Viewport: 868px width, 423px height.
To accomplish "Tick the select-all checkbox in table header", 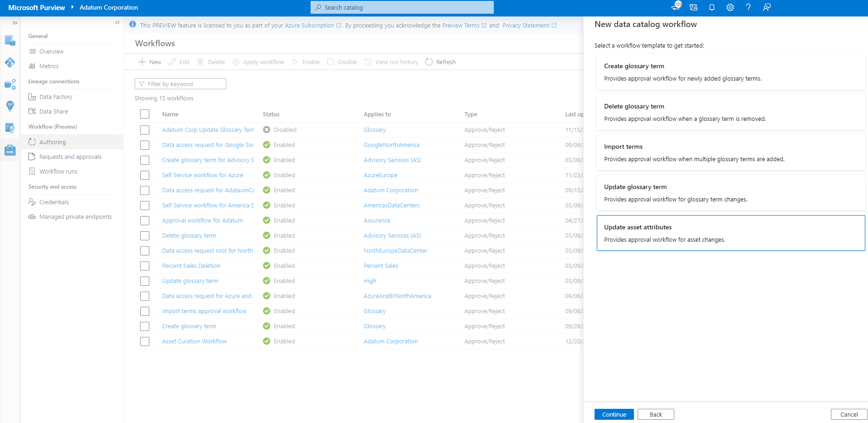I will tap(145, 114).
